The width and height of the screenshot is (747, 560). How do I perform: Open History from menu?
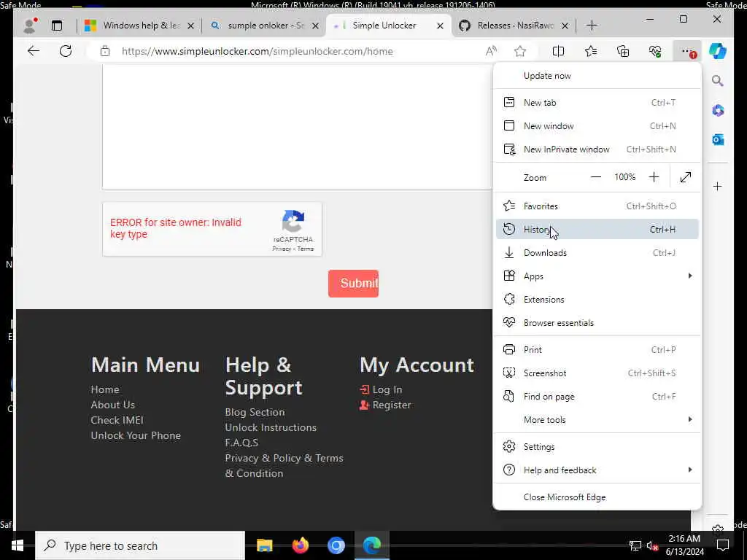pos(597,230)
